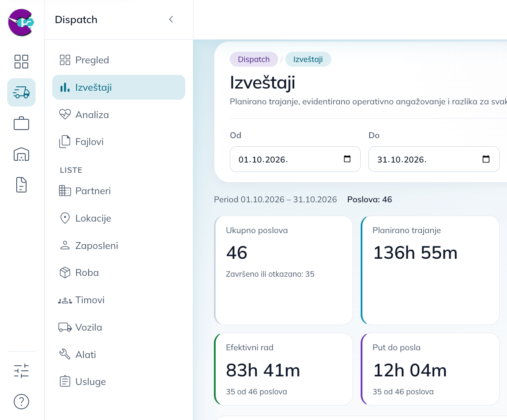The height and width of the screenshot is (420, 507).
Task: Click the "Poslova: 46" text
Action: point(370,199)
